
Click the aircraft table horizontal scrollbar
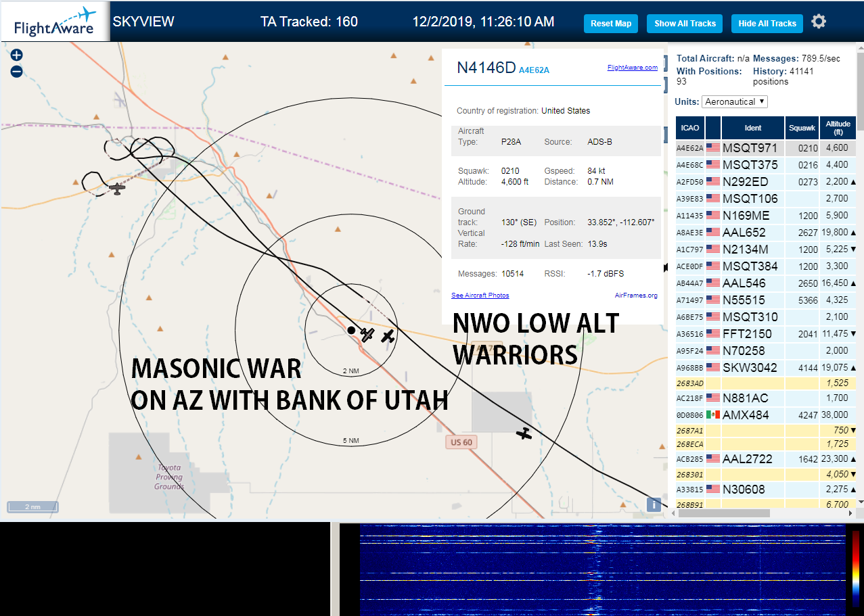(x=724, y=513)
